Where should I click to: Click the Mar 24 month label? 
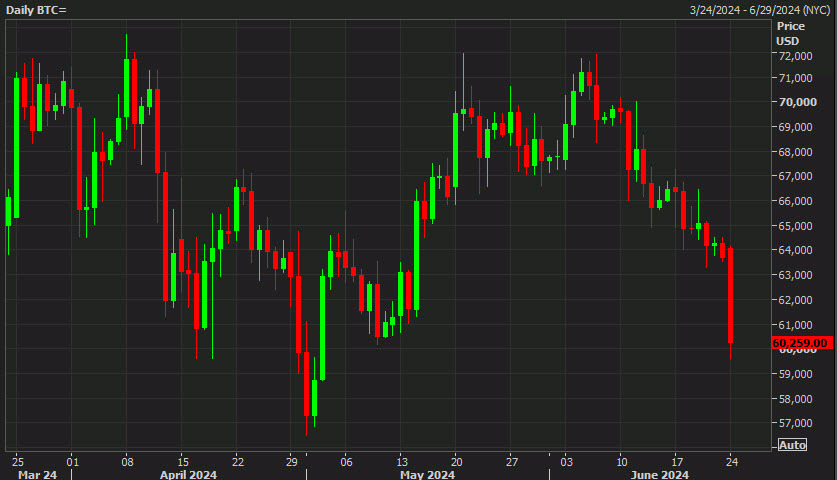(x=37, y=474)
